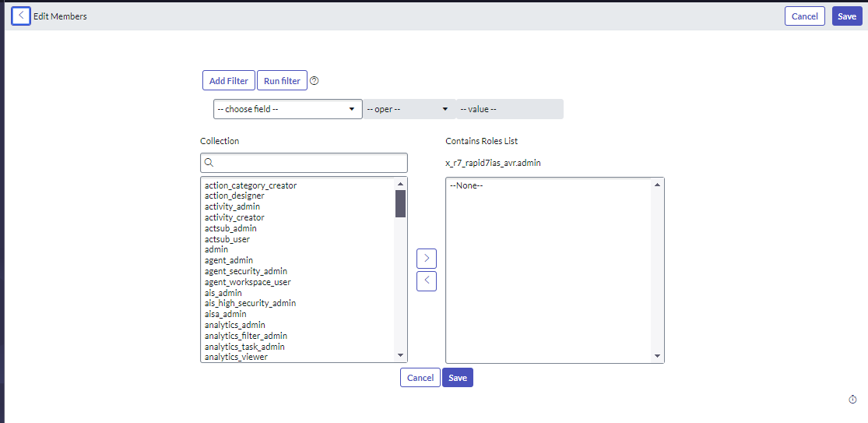
Task: Select analytics_task_admin role
Action: coord(244,347)
